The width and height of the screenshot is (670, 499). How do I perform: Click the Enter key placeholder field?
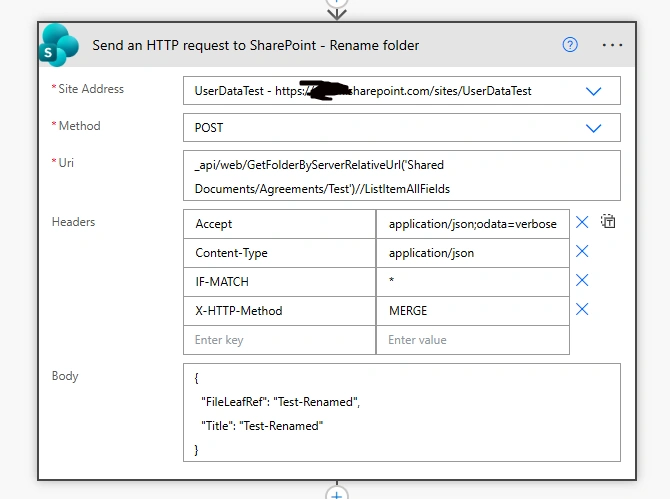(279, 340)
